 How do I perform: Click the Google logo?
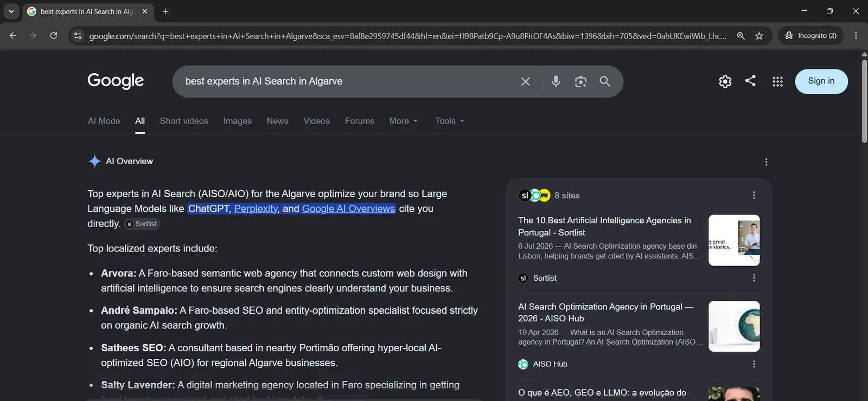116,81
